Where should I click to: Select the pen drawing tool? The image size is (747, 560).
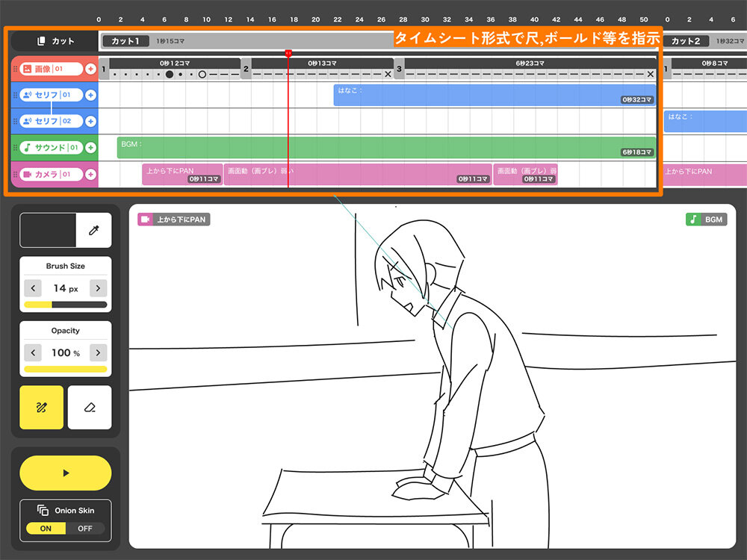click(x=41, y=408)
